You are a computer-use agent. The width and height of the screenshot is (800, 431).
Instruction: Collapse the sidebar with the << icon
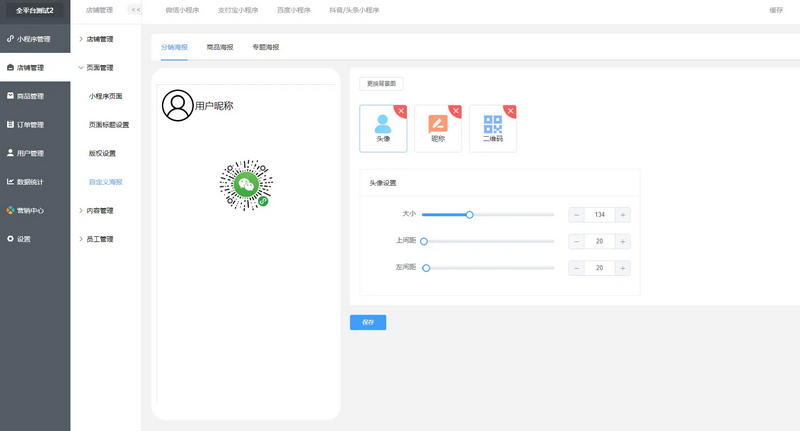(135, 10)
